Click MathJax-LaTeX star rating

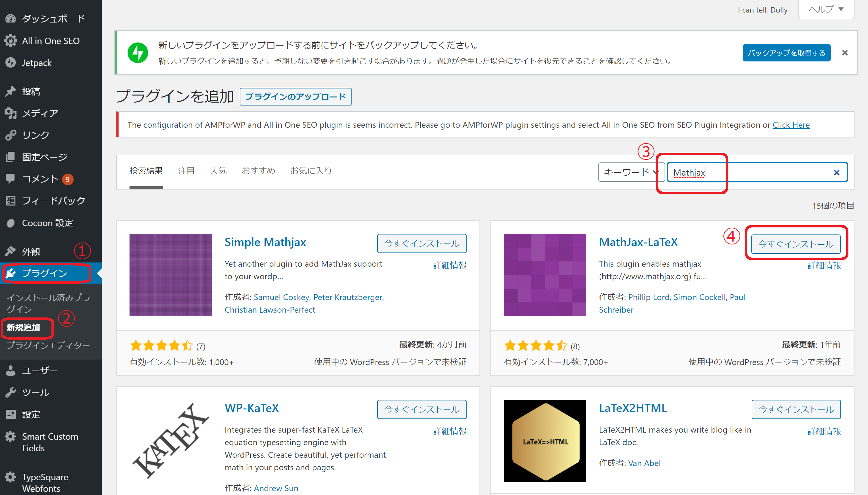[535, 346]
